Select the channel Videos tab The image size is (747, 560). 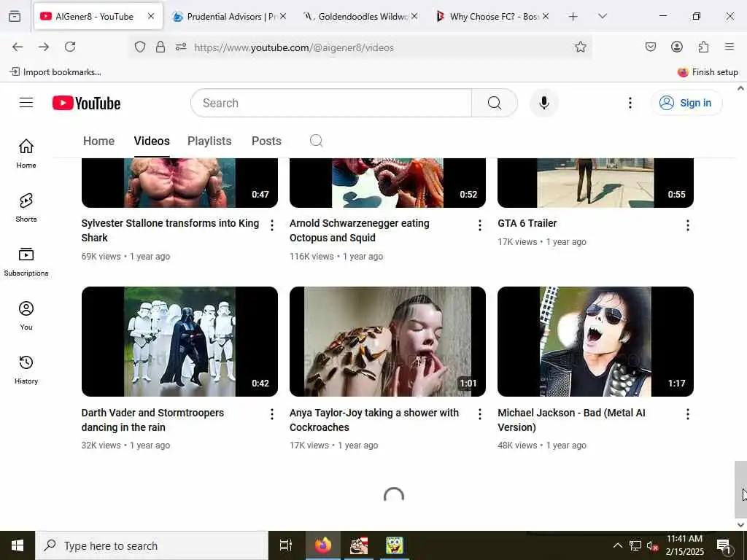point(152,141)
